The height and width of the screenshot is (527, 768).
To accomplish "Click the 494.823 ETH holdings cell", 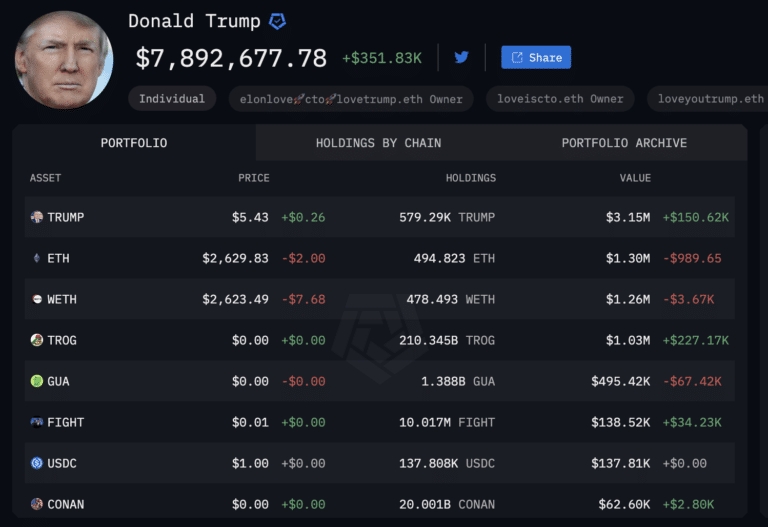I will (x=454, y=258).
